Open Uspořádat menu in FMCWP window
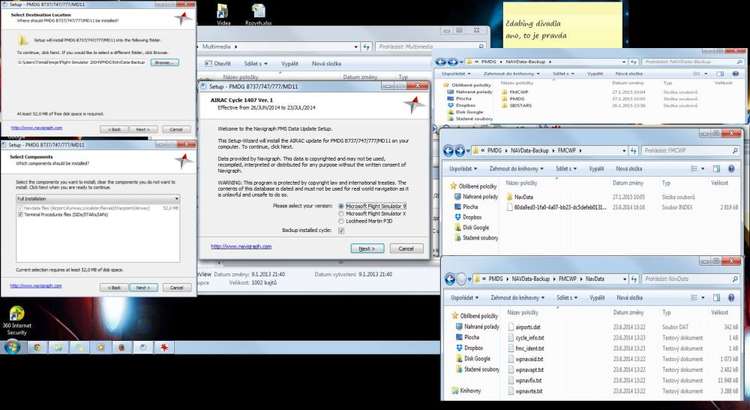 click(463, 169)
